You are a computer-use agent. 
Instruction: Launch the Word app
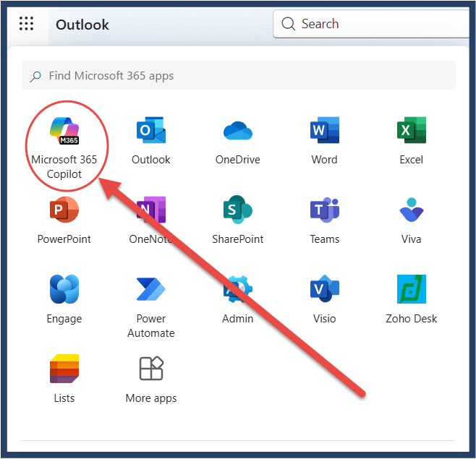click(325, 140)
